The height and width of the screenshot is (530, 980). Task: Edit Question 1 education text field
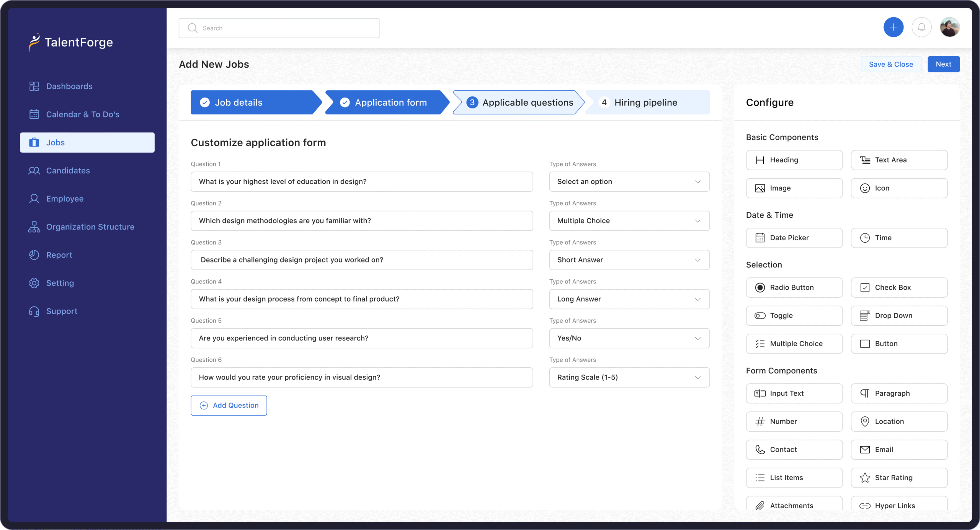point(362,182)
